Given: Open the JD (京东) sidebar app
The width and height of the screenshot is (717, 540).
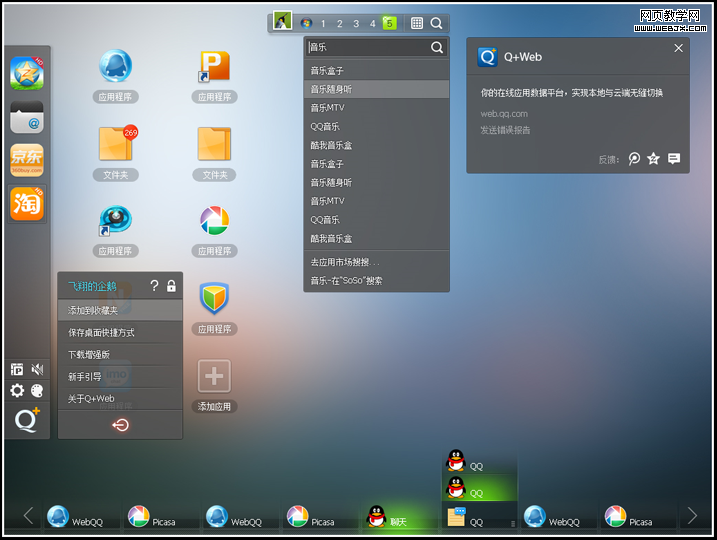Looking at the screenshot, I should tap(27, 160).
